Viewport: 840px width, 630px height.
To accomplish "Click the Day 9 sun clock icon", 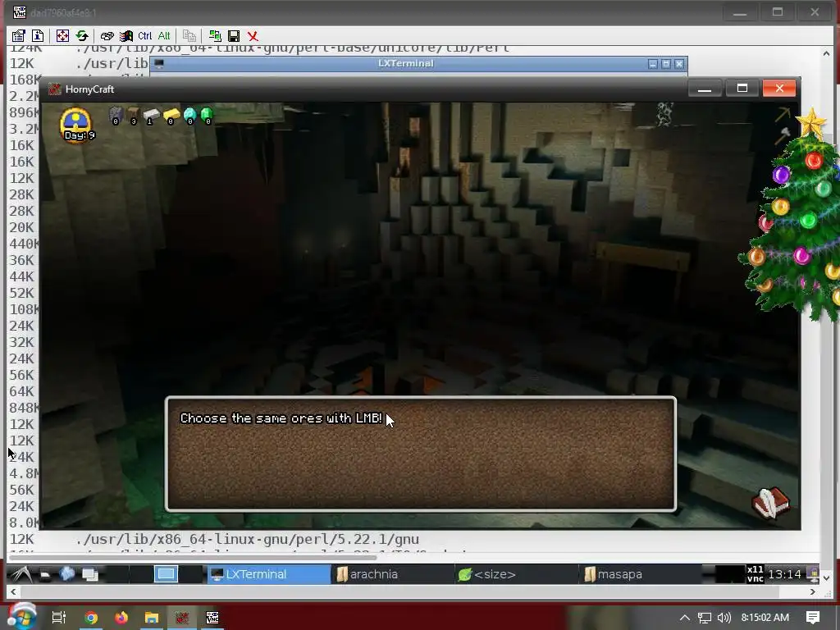I will (76, 125).
